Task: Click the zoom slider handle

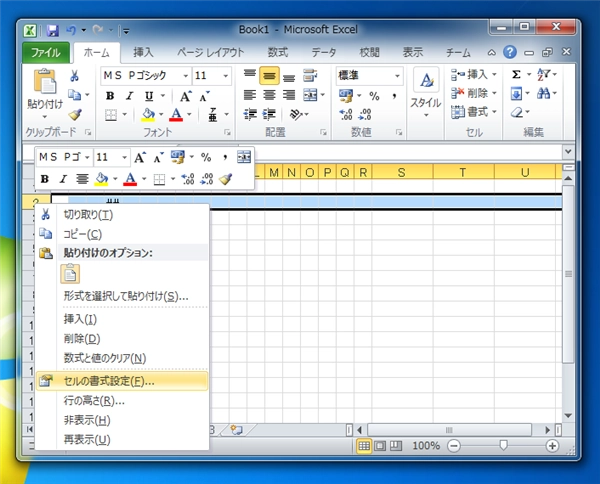Action: coord(503,445)
